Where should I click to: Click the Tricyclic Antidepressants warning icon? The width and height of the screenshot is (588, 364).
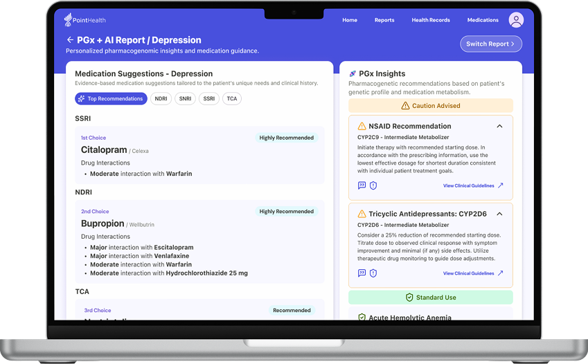click(362, 214)
